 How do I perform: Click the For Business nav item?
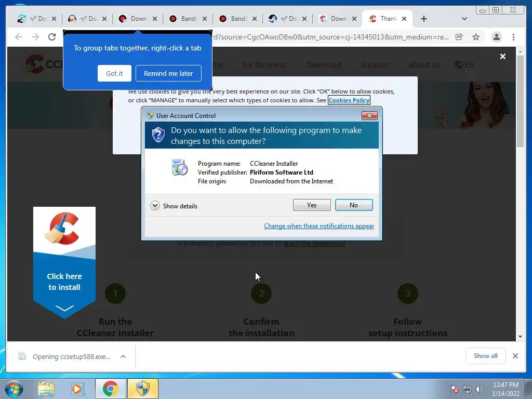[x=264, y=65]
